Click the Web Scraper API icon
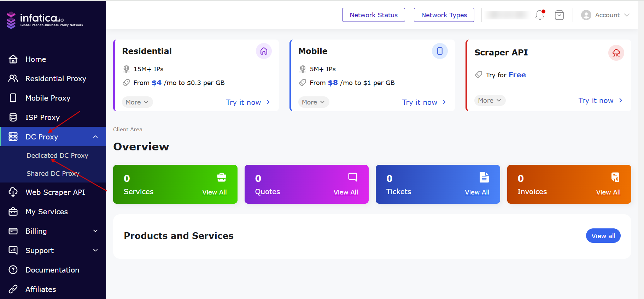Screen dimensions: 644x299 13,192
